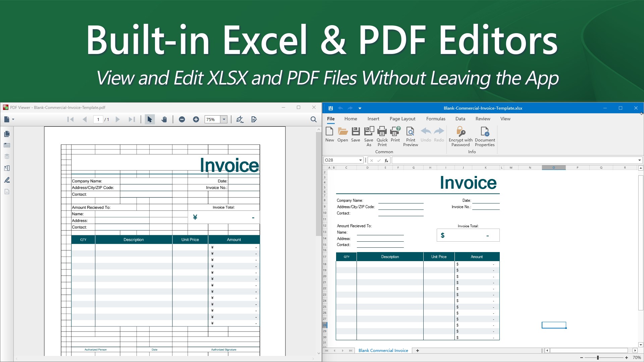Click the page number input field in PDF Viewer
644x362 pixels.
click(98, 119)
